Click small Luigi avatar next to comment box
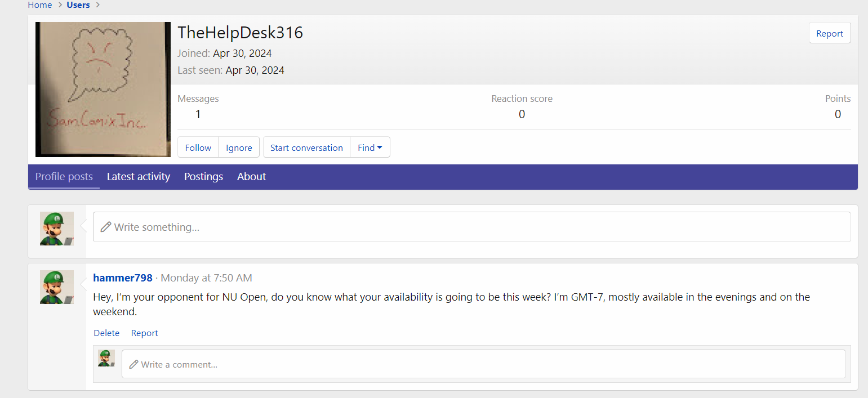Image resolution: width=868 pixels, height=398 pixels. 106,359
